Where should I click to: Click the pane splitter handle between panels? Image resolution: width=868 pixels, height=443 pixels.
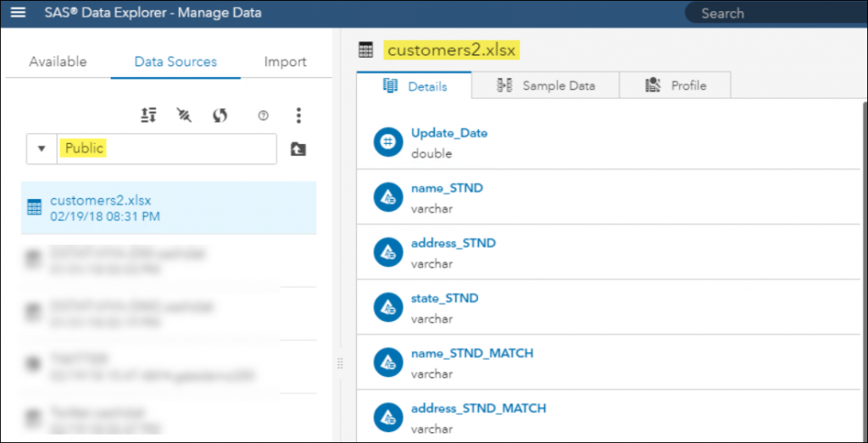pyautogui.click(x=340, y=363)
